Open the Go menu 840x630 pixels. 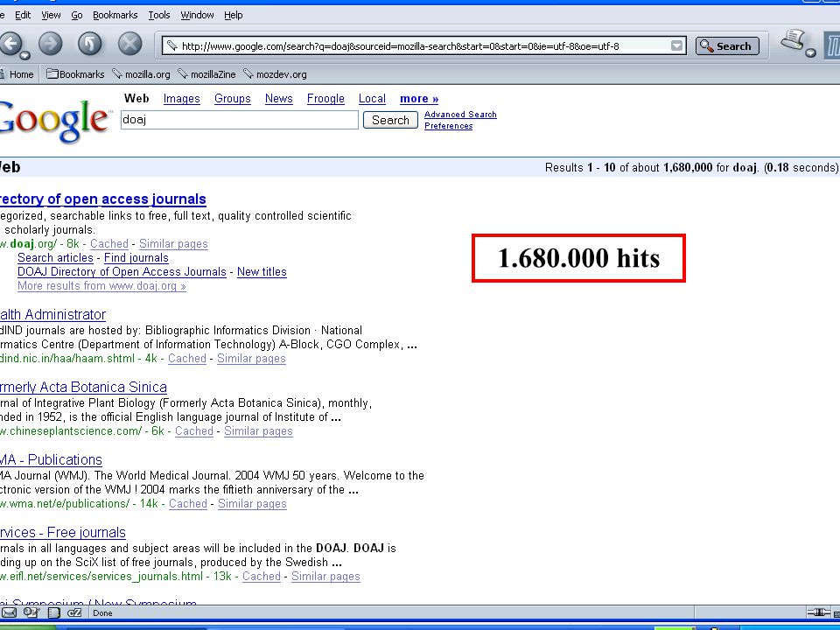77,15
